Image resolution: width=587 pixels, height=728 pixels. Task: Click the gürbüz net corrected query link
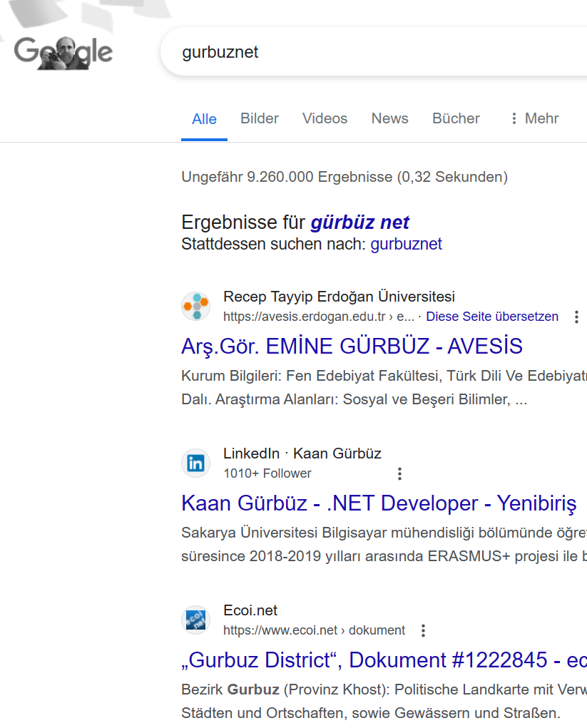[360, 222]
